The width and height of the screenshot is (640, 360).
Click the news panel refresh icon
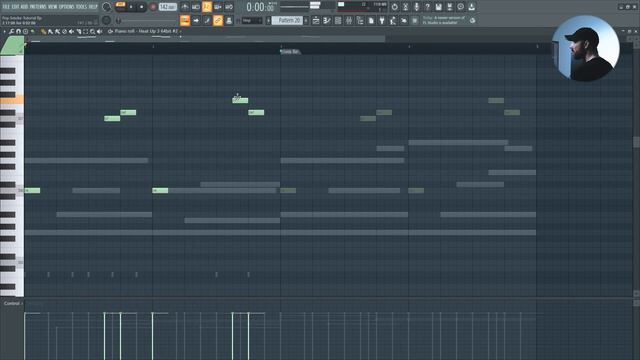(x=472, y=20)
